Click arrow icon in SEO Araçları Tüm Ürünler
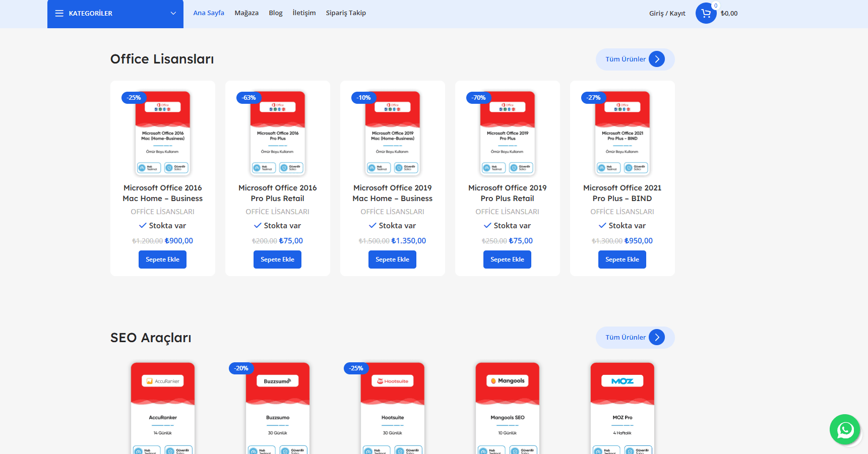The height and width of the screenshot is (454, 868). point(657,337)
